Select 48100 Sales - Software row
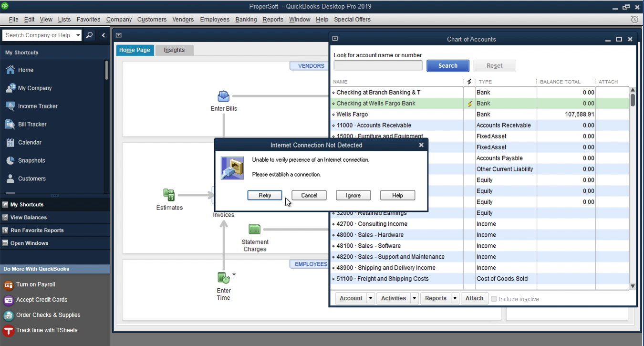 479,246
